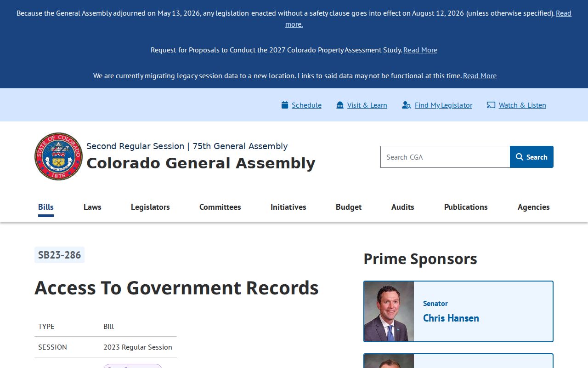Click the Second Regular Session subtitle text

pyautogui.click(x=187, y=146)
